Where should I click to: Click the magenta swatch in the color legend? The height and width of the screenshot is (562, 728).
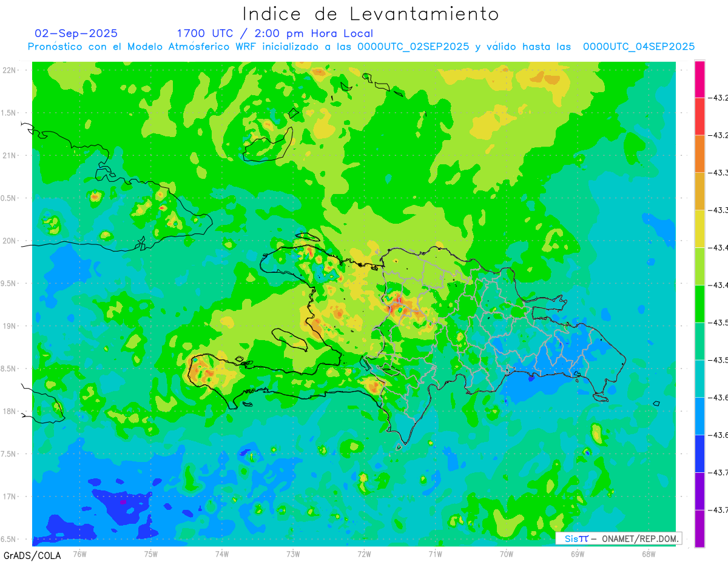pyautogui.click(x=699, y=79)
